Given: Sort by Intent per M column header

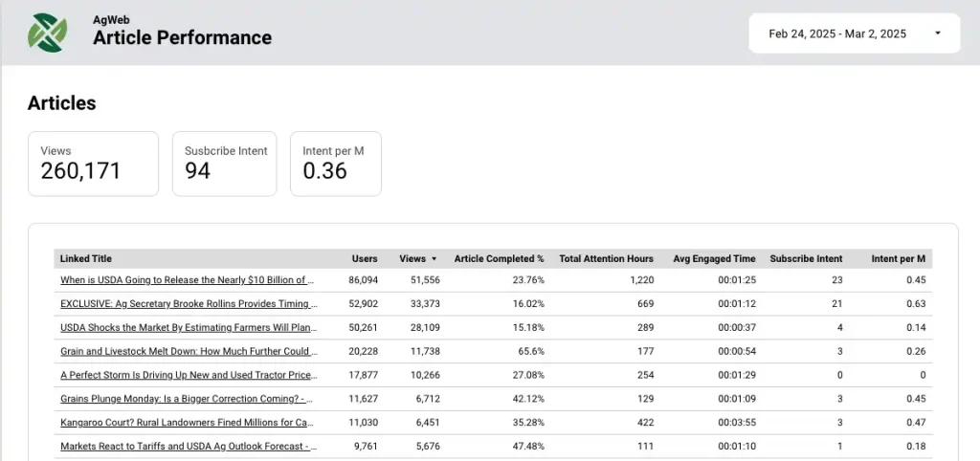Looking at the screenshot, I should coord(898,259).
